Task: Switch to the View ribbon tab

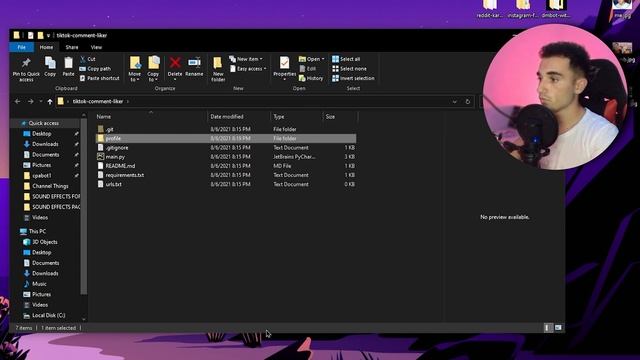Action: pos(96,47)
